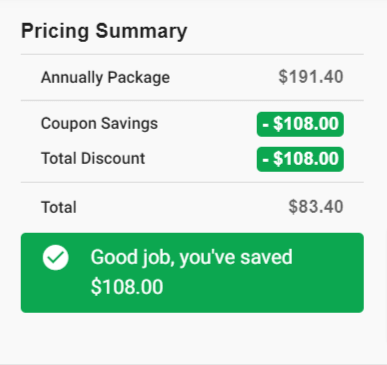The width and height of the screenshot is (387, 365).
Task: Select the Total Discount label
Action: [93, 158]
